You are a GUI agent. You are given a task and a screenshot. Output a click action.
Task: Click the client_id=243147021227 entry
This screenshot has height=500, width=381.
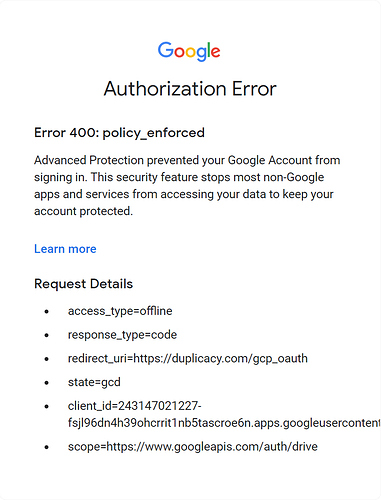point(134,406)
